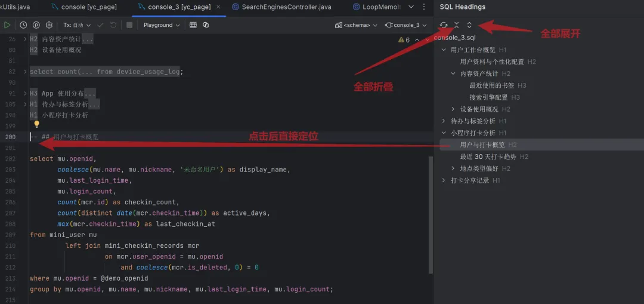Switch to the kUtils.java tab
Viewport: 644px width, 304px height.
[x=15, y=7]
